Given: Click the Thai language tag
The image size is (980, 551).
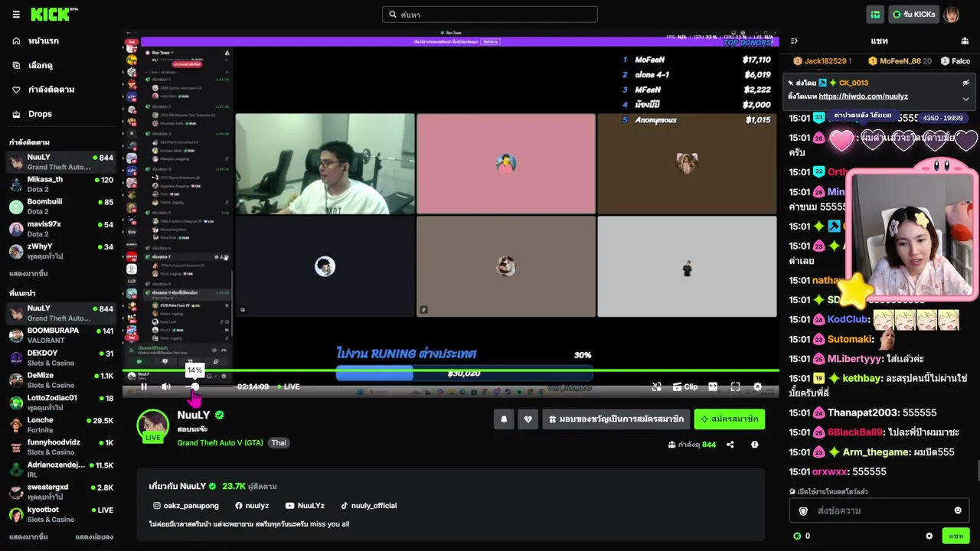Looking at the screenshot, I should click(279, 442).
